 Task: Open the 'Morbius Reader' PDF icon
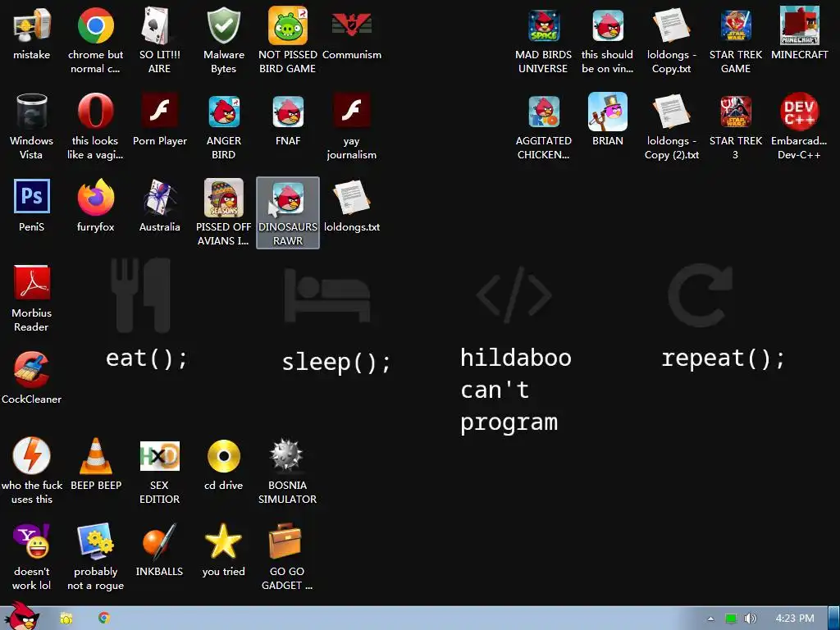(x=32, y=283)
